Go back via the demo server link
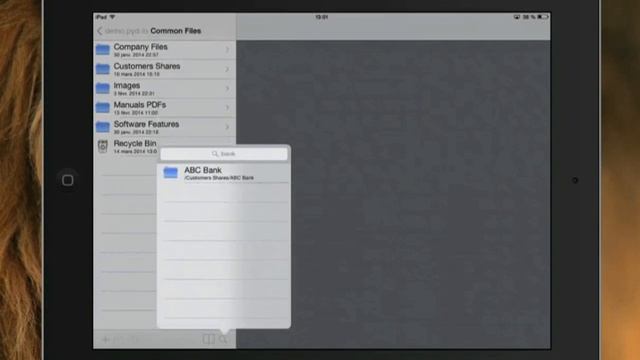 pos(126,31)
